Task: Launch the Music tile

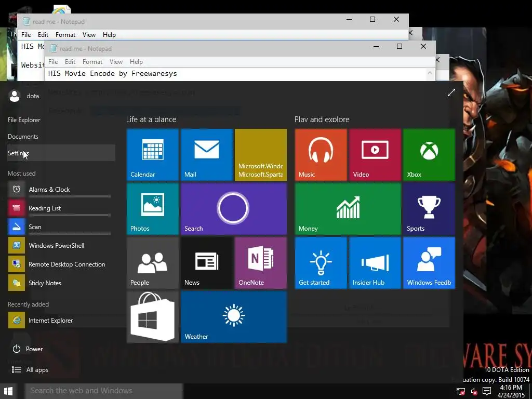Action: (x=321, y=155)
